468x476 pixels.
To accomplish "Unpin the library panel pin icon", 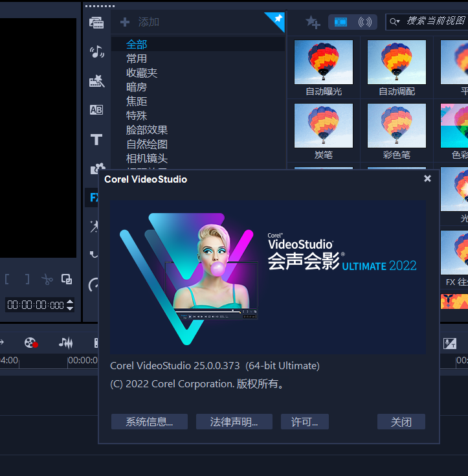I will coord(278,19).
